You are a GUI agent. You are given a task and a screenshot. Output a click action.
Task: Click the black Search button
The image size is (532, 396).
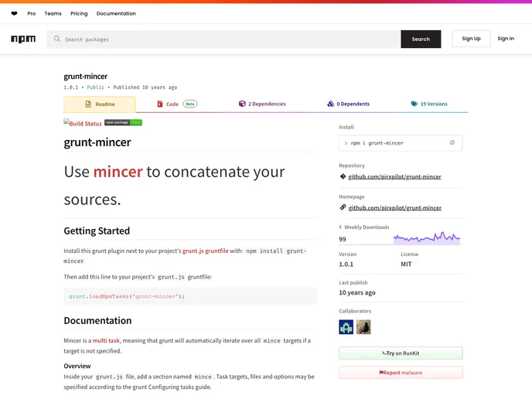[x=421, y=39]
